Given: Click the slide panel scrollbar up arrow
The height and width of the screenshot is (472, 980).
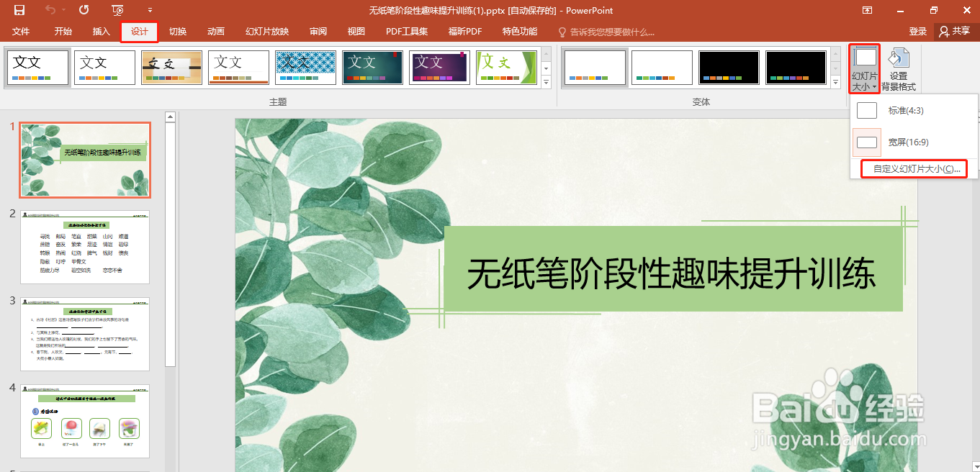Looking at the screenshot, I should (x=171, y=117).
